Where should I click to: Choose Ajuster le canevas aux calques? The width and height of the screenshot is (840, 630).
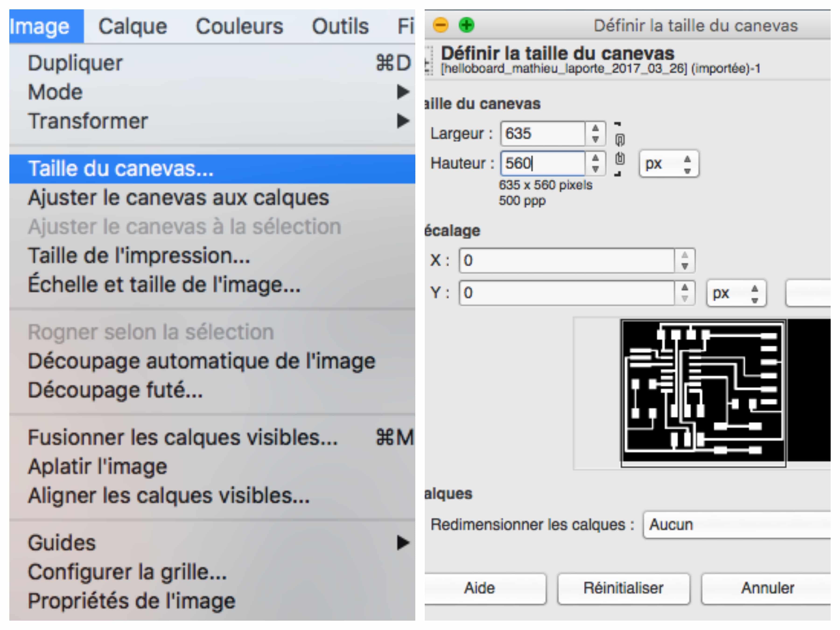point(212,198)
